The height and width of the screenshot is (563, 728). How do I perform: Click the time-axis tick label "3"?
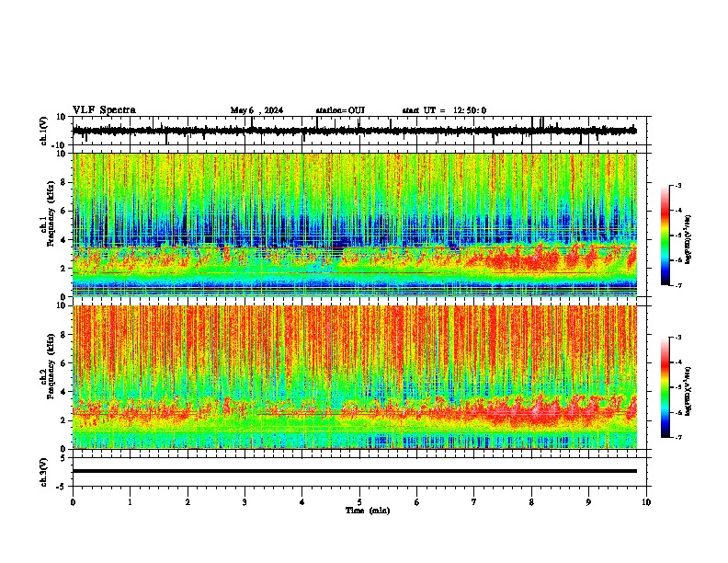pyautogui.click(x=245, y=502)
